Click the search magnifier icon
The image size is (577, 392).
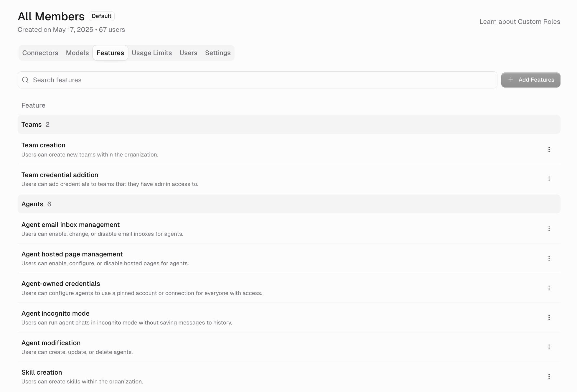click(25, 80)
